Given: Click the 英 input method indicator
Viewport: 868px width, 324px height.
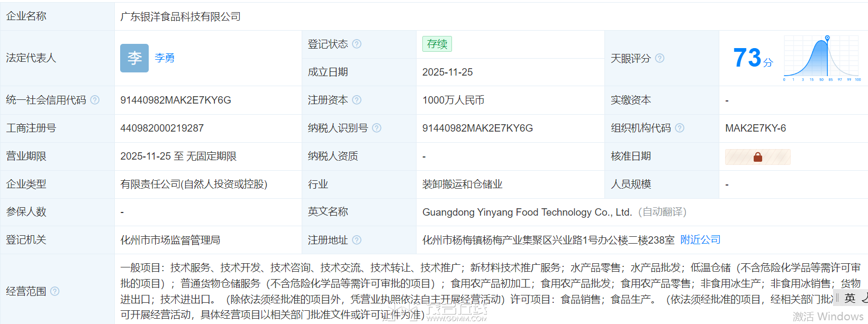Looking at the screenshot, I should [x=850, y=298].
